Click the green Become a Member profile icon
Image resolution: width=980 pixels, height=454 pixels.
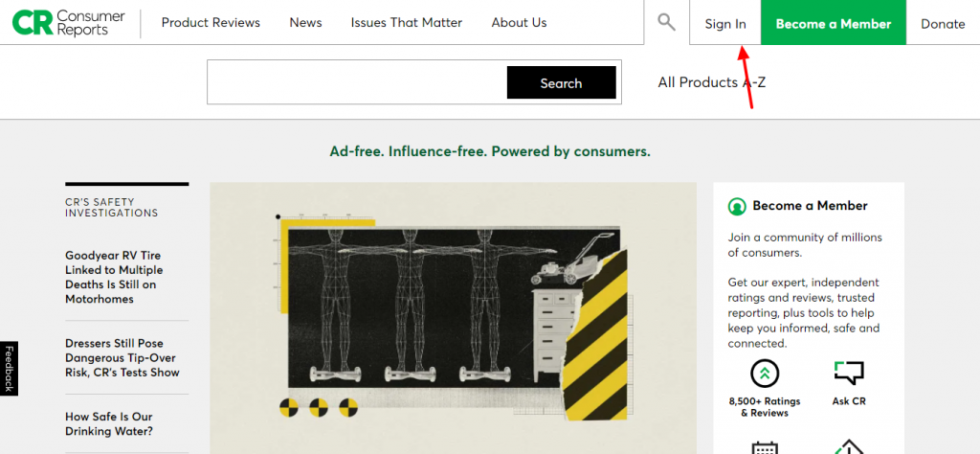(737, 206)
